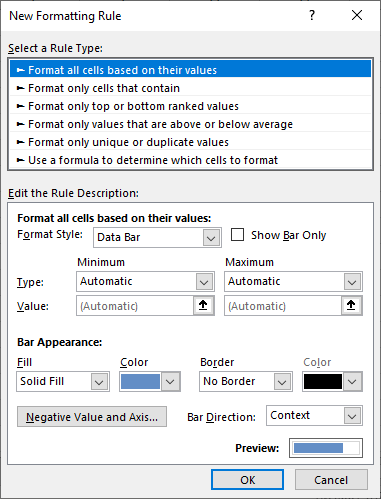Open the Format Style dropdown showing Data Bar
Viewport: 384px width, 502px height.
click(x=157, y=237)
